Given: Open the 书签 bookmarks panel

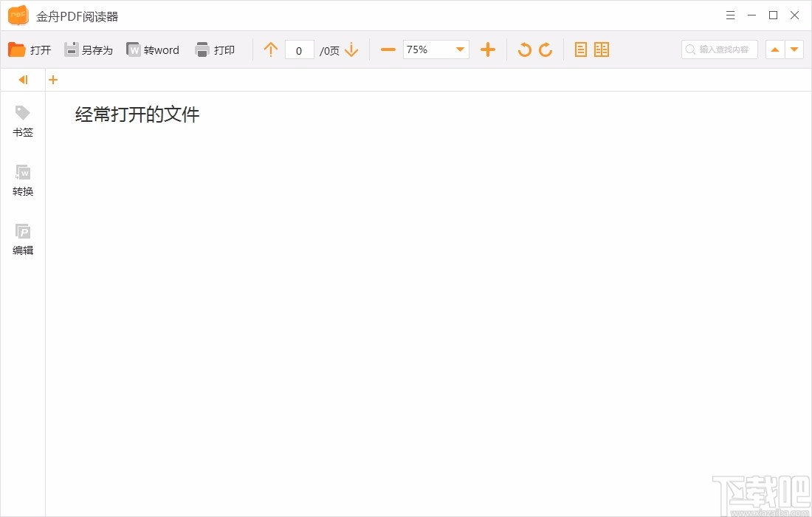Looking at the screenshot, I should coord(22,120).
